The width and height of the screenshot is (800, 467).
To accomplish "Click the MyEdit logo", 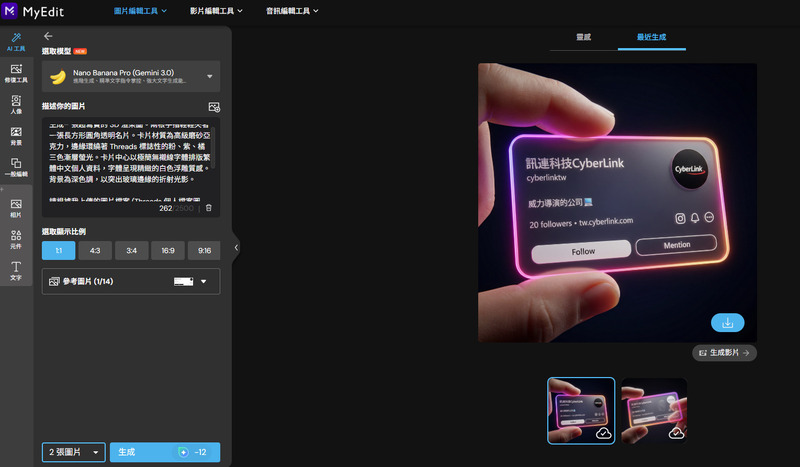I will tap(33, 11).
